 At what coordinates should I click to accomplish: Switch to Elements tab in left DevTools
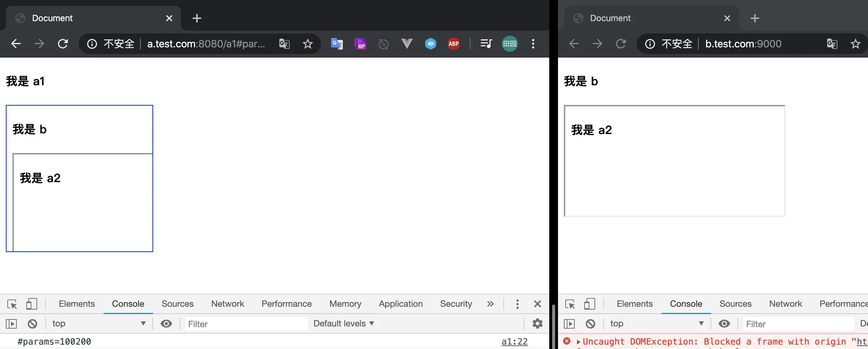pos(77,304)
